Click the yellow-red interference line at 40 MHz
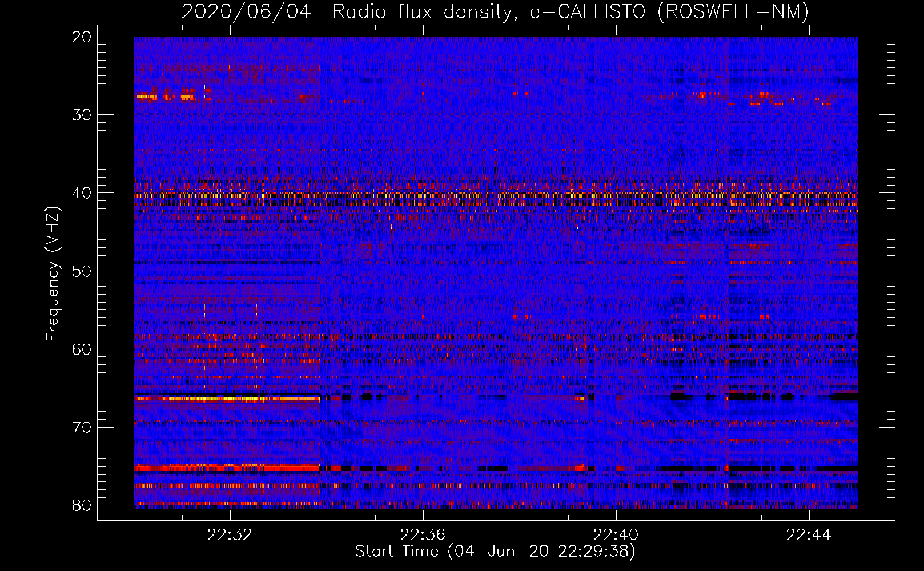This screenshot has height=571, width=924. [496, 195]
